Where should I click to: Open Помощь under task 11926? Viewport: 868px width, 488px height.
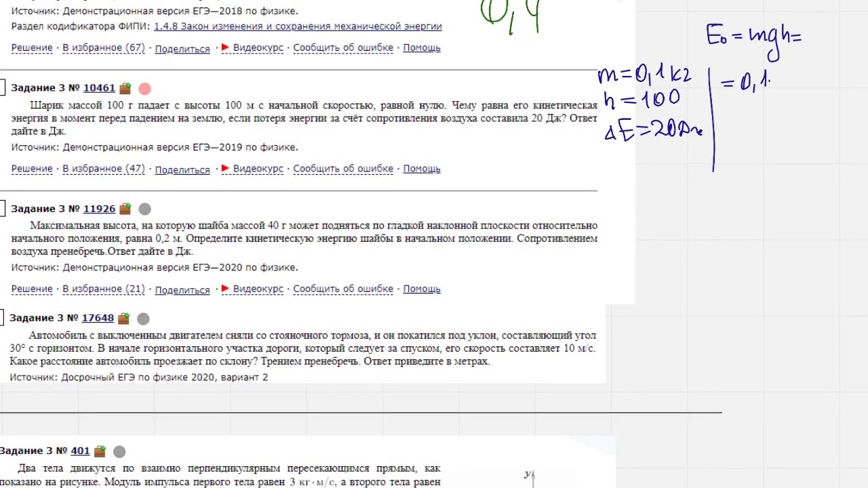422,289
